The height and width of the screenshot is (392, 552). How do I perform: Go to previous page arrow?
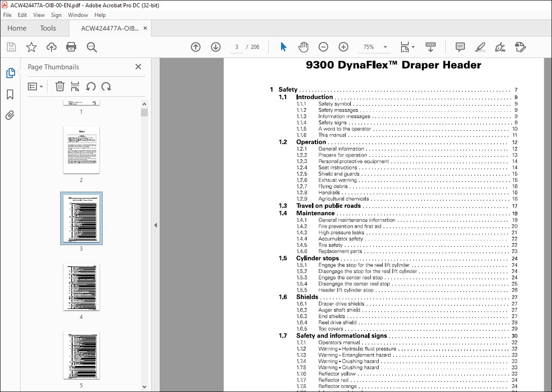coord(196,47)
